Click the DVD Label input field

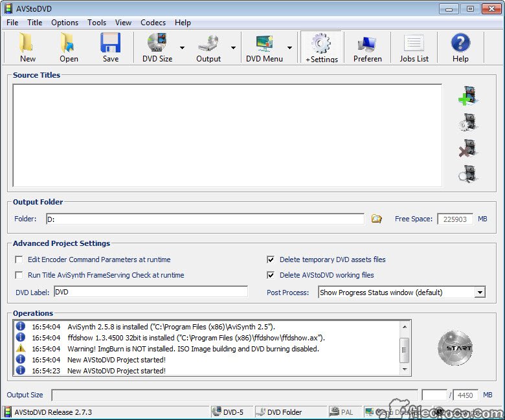tap(151, 292)
